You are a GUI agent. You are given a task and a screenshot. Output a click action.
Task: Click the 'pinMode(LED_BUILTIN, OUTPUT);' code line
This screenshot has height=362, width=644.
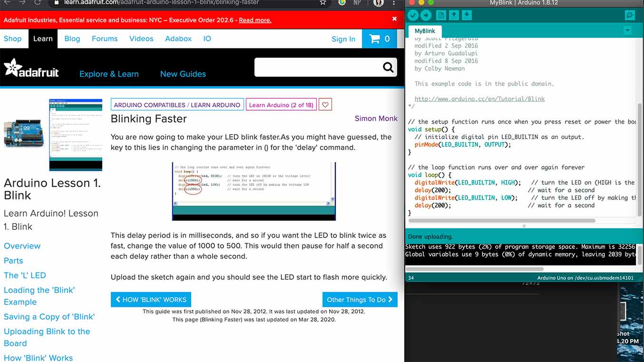click(463, 144)
